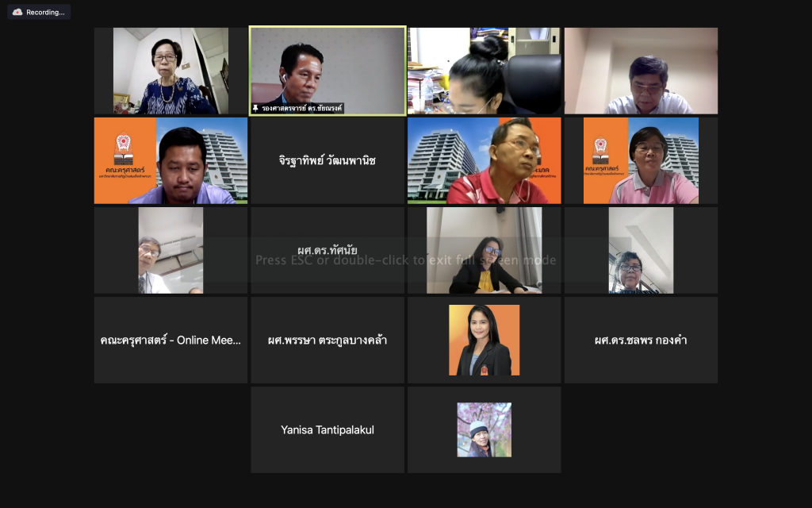Select the tile of the man wearing a necktie
This screenshot has height=508, width=812.
tap(171, 250)
